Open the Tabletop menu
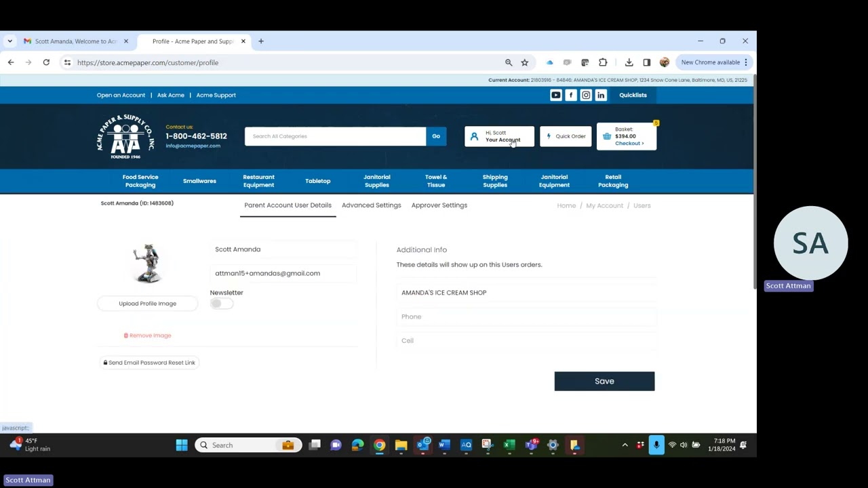 coord(317,181)
